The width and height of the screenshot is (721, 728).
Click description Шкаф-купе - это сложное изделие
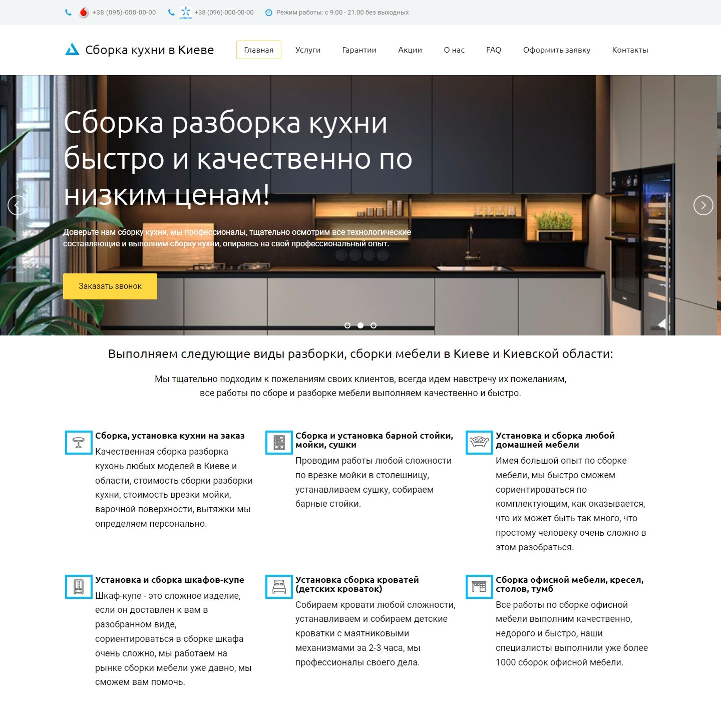tap(173, 639)
